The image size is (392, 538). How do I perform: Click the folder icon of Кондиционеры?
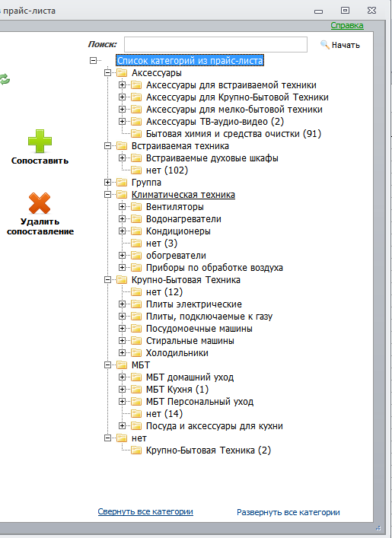(136, 231)
